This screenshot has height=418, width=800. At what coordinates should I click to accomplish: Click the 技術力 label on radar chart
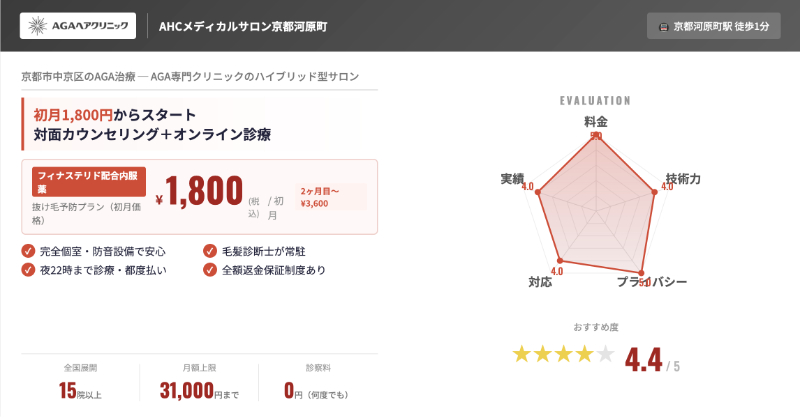[x=681, y=178]
